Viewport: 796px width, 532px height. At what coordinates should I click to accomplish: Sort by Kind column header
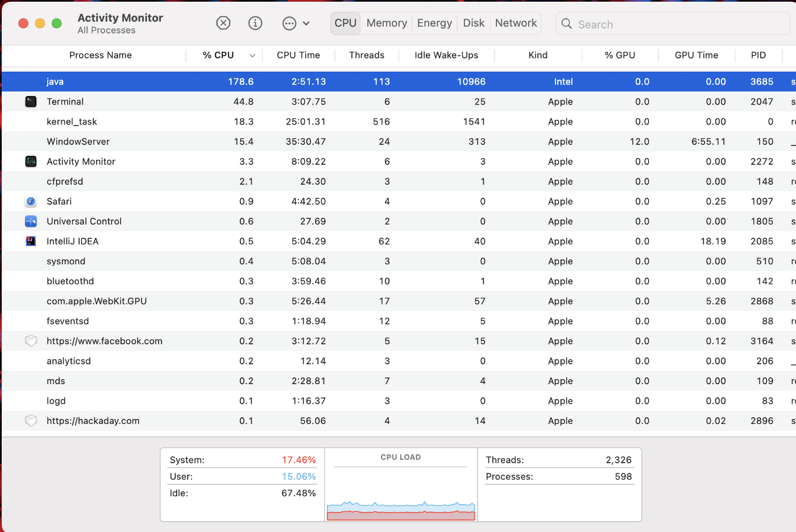pyautogui.click(x=538, y=55)
